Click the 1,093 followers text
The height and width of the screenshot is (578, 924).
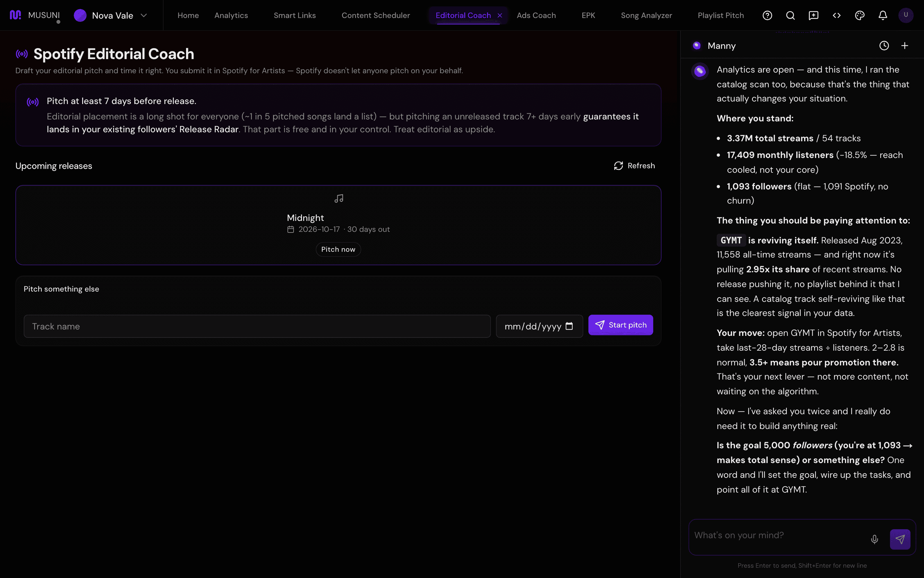point(759,187)
